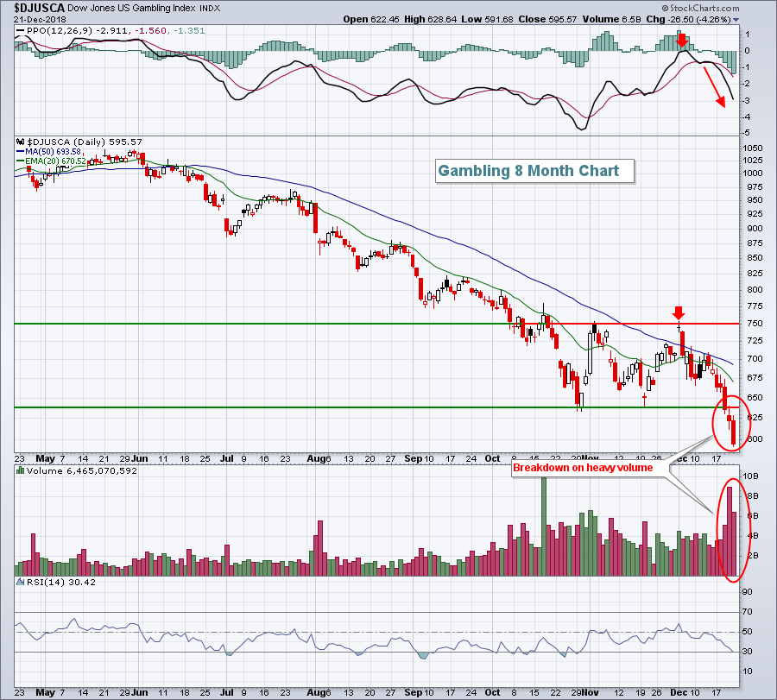Click the red arrow above the 750 resistance line
This screenshot has height=700, width=777.
[679, 312]
